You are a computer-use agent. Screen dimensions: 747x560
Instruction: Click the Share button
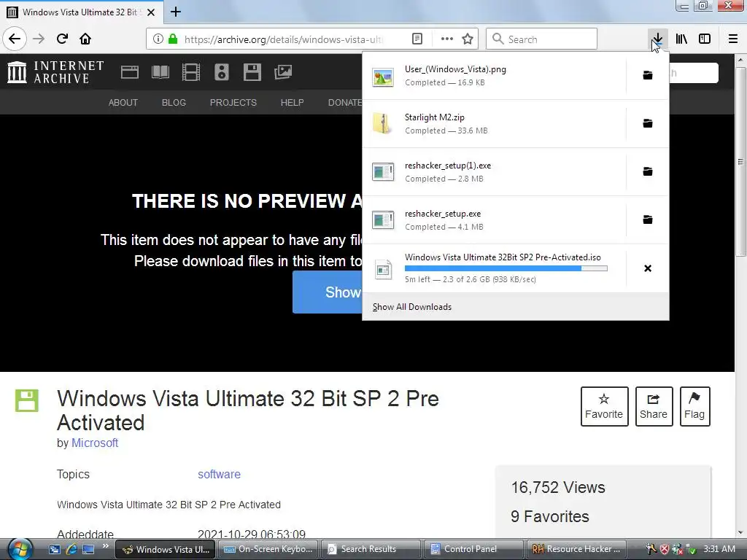click(x=654, y=406)
